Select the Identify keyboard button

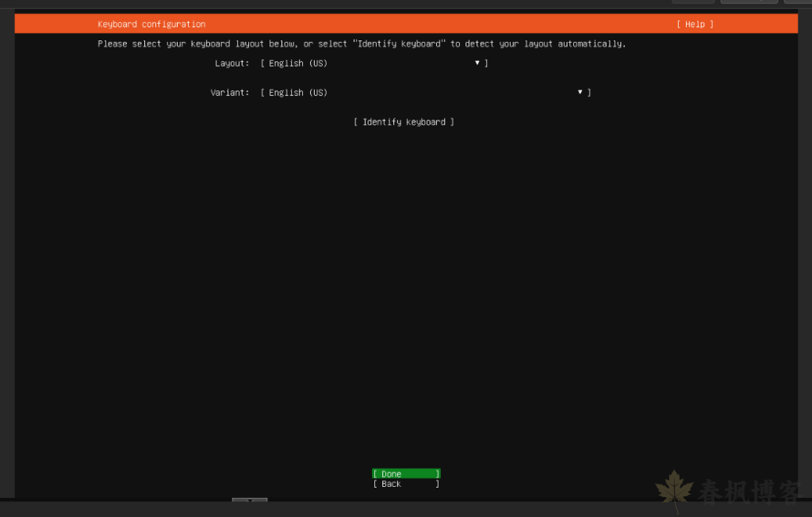tap(404, 121)
